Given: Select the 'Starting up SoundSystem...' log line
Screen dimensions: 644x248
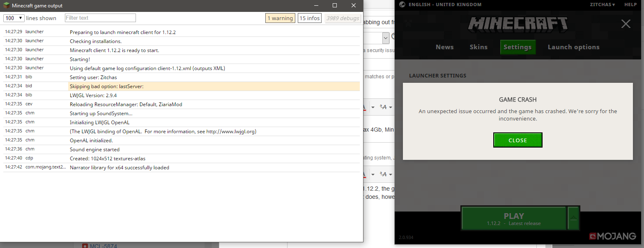Looking at the screenshot, I should pyautogui.click(x=182, y=113).
